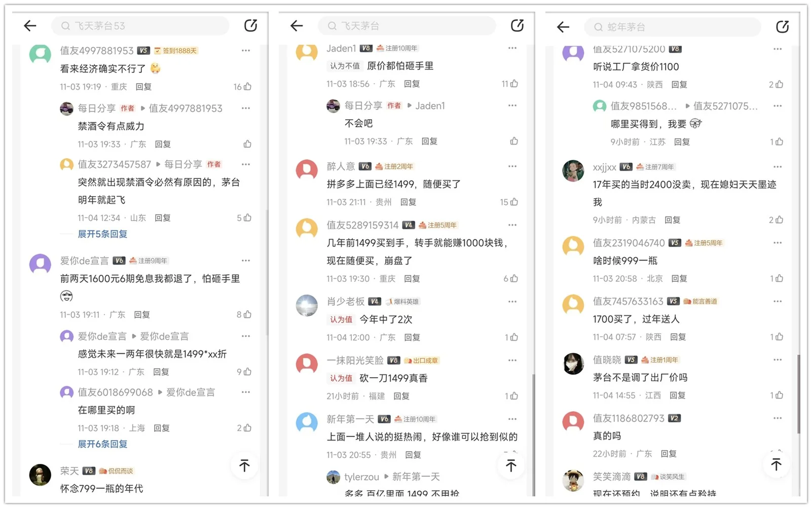This screenshot has height=508, width=812.
Task: Click the V8 badge next to Jaden1
Action: (366, 48)
